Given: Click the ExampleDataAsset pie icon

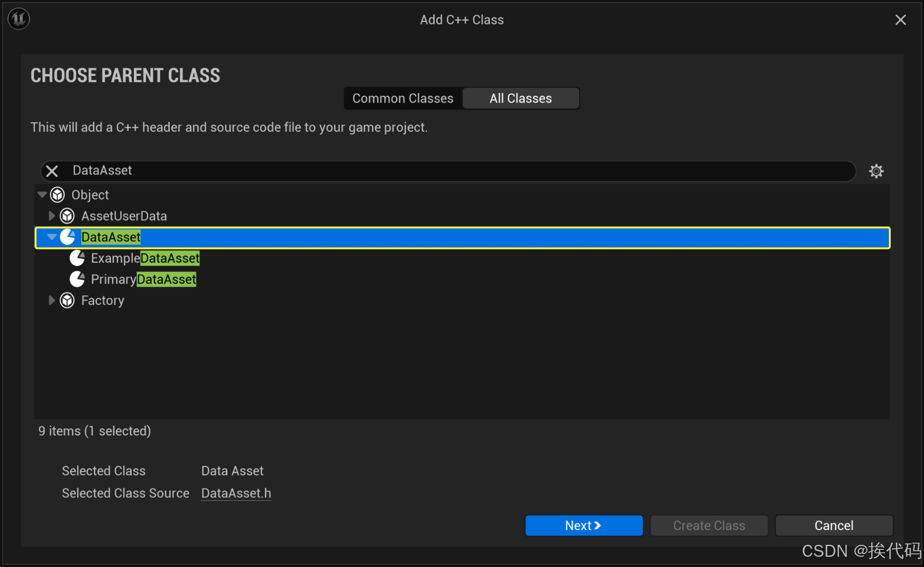Looking at the screenshot, I should tap(77, 258).
